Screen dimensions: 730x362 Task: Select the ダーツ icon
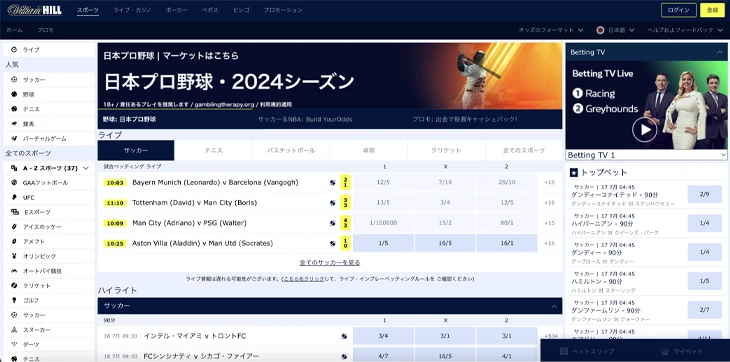[14, 345]
